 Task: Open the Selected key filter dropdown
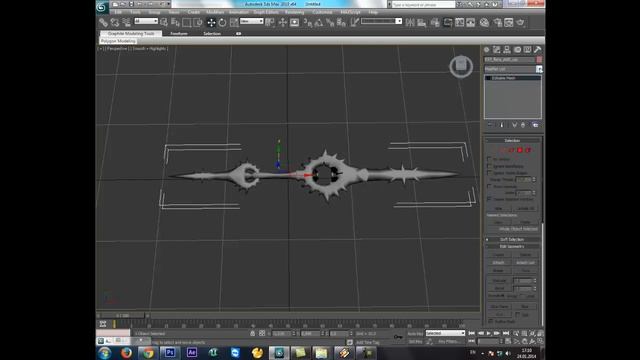tap(445, 333)
